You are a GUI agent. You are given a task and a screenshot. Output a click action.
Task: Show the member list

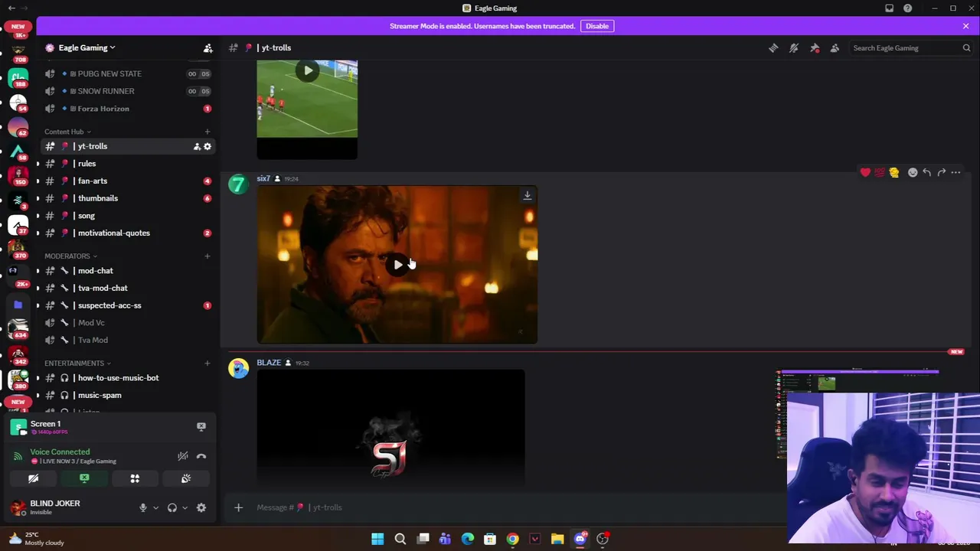(x=835, y=47)
